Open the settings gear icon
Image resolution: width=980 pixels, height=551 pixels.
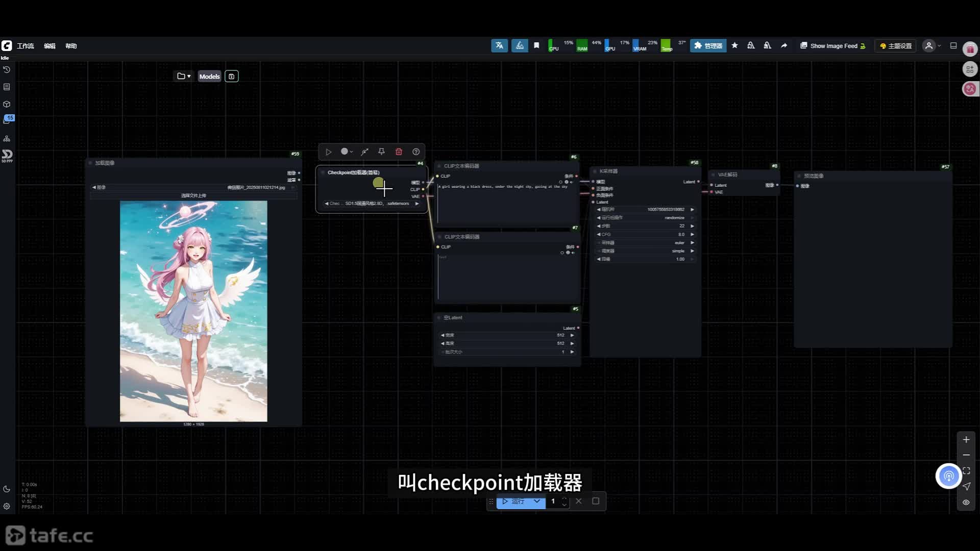[x=7, y=506]
